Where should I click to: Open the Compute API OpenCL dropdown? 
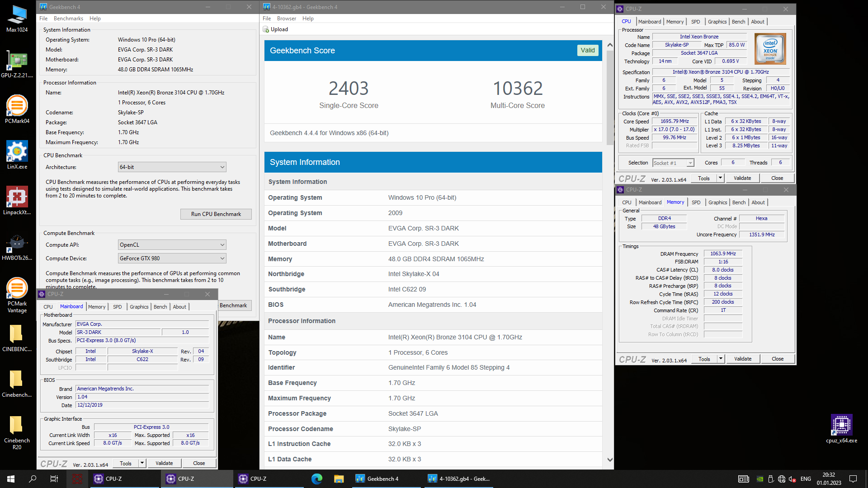pyautogui.click(x=172, y=245)
